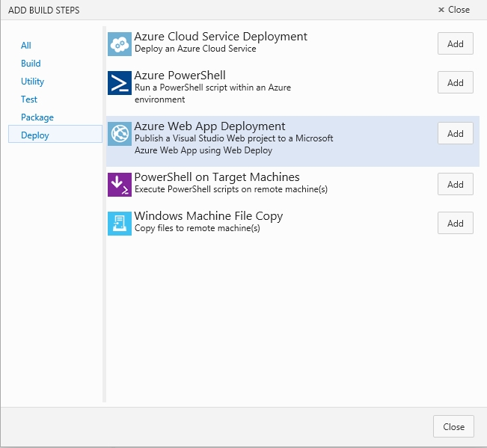
Task: Add the Azure PowerShell step
Action: pyautogui.click(x=456, y=82)
